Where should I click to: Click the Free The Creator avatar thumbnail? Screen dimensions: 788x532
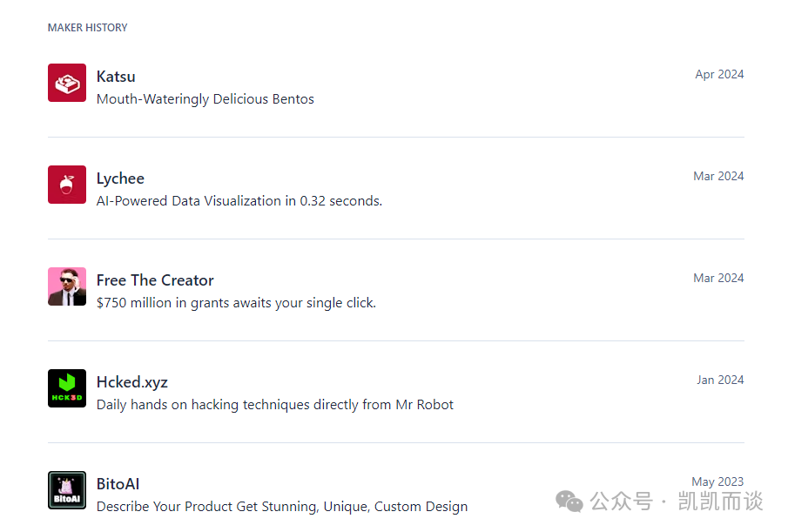point(67,286)
